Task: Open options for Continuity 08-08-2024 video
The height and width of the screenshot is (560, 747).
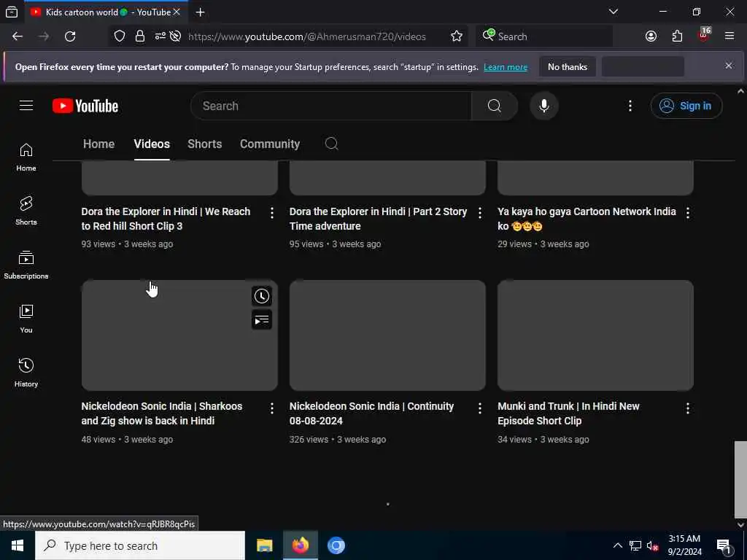Action: [480, 408]
